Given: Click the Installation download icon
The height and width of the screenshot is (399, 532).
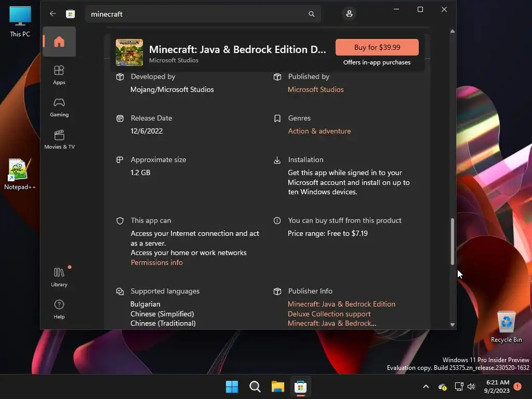Looking at the screenshot, I should pyautogui.click(x=277, y=160).
